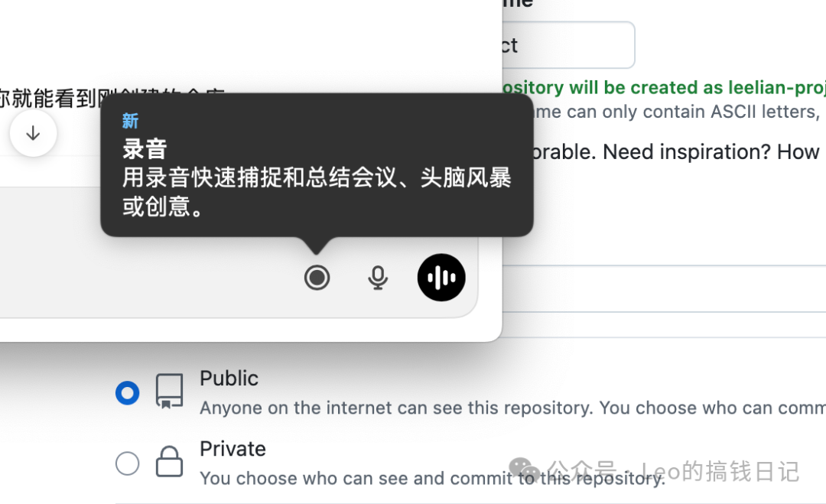
Task: Focus the description field below Need inspiration
Action: point(664,288)
